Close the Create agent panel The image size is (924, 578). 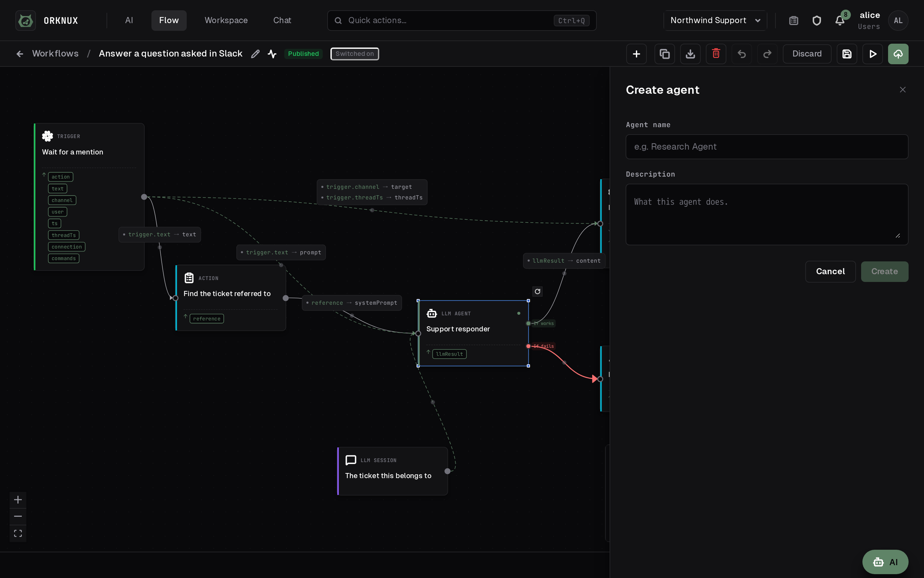point(903,90)
